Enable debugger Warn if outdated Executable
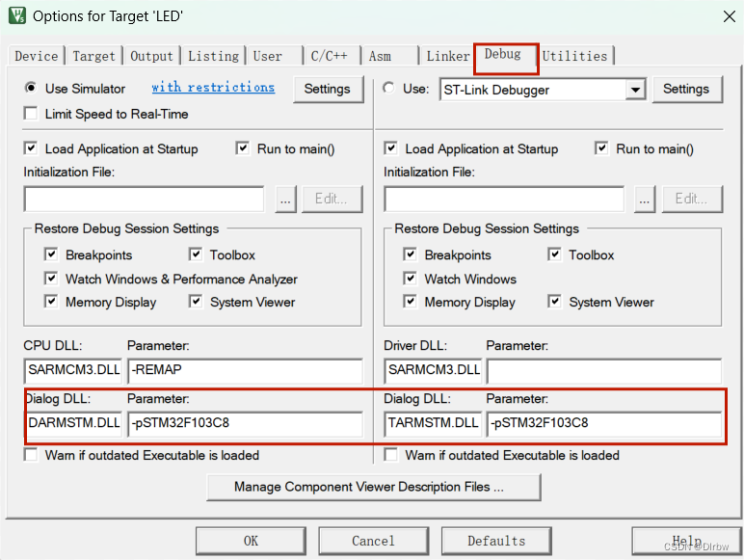The height and width of the screenshot is (560, 744). click(391, 455)
